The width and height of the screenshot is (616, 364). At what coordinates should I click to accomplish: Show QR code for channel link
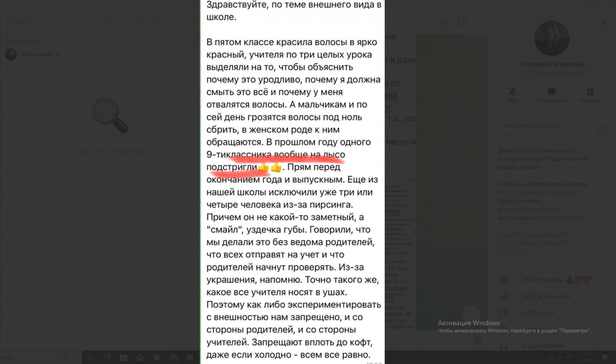[601, 129]
